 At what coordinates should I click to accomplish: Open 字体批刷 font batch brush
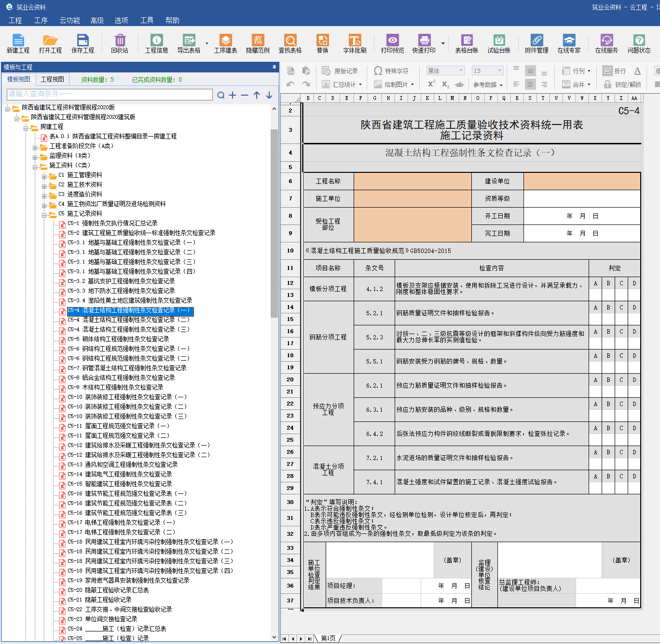355,43
